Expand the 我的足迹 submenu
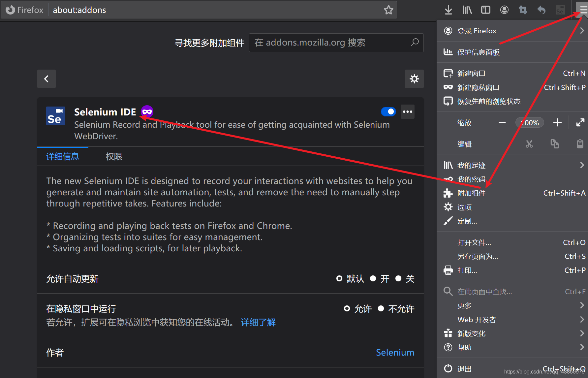The width and height of the screenshot is (588, 378). point(512,165)
